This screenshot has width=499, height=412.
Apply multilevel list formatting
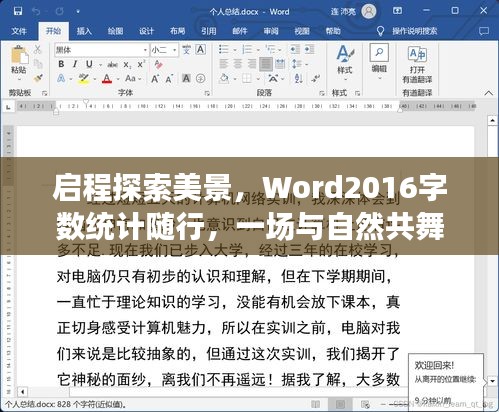click(x=270, y=50)
